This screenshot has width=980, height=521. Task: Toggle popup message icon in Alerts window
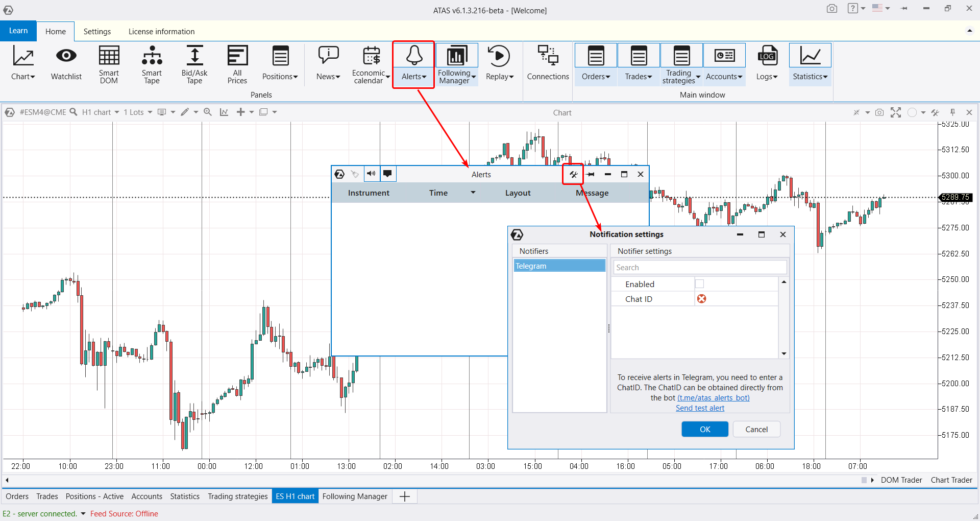[x=387, y=174]
